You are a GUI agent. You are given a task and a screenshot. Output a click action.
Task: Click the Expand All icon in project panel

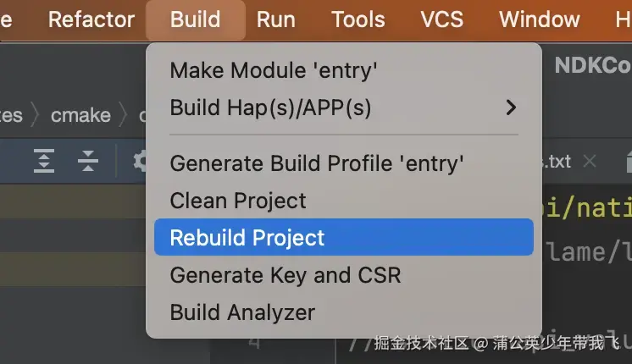[x=44, y=161]
